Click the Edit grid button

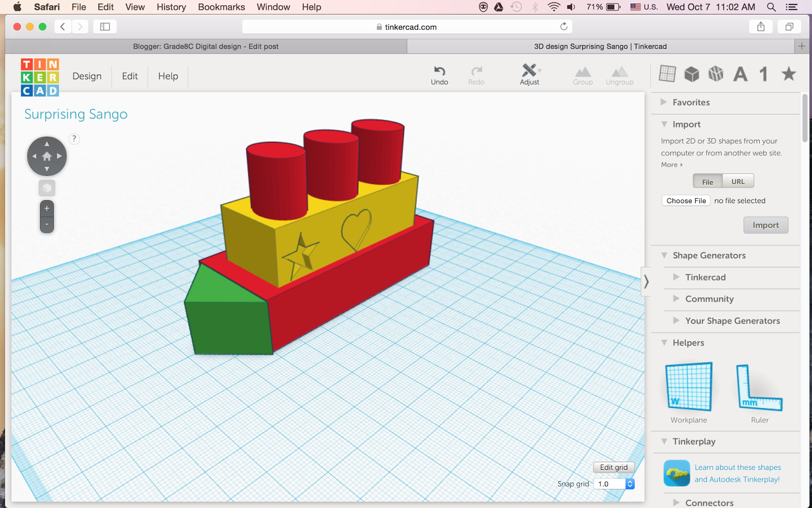tap(614, 467)
